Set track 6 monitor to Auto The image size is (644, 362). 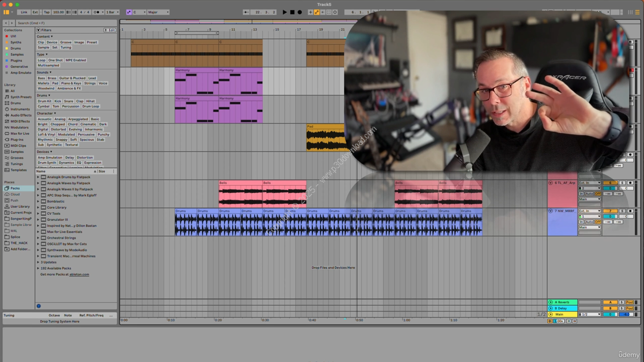pyautogui.click(x=589, y=194)
